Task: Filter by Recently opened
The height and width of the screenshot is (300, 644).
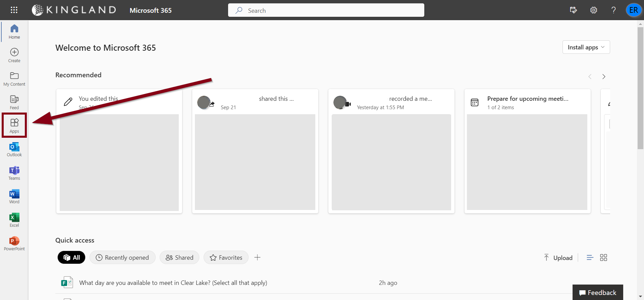Action: tap(122, 258)
